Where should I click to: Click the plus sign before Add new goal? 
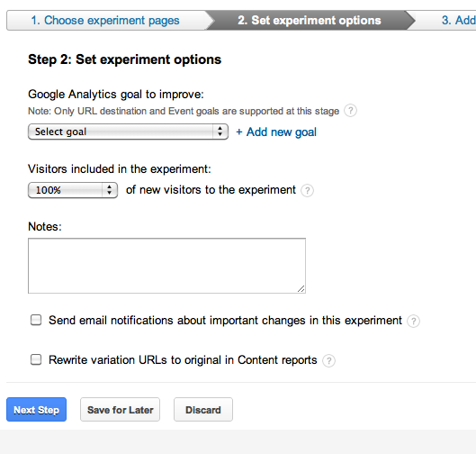[239, 132]
